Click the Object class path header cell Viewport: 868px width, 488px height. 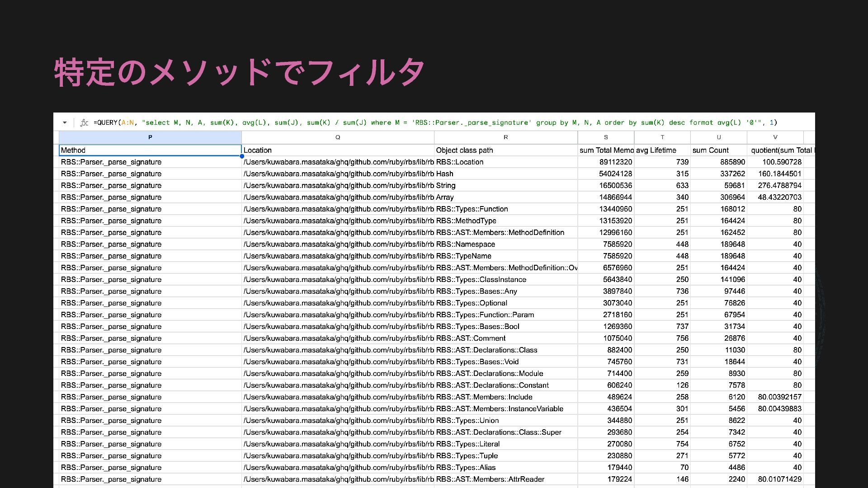[505, 150]
